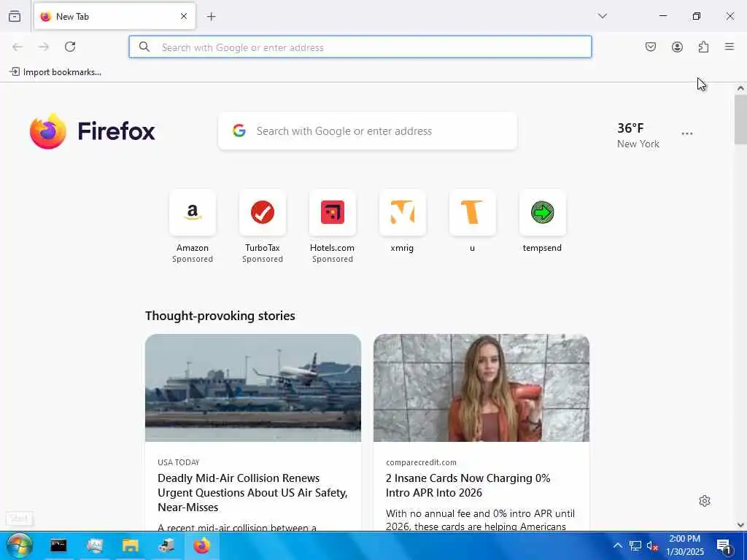Click the Thought-provoking stories heading
747x560 pixels.
(x=220, y=316)
